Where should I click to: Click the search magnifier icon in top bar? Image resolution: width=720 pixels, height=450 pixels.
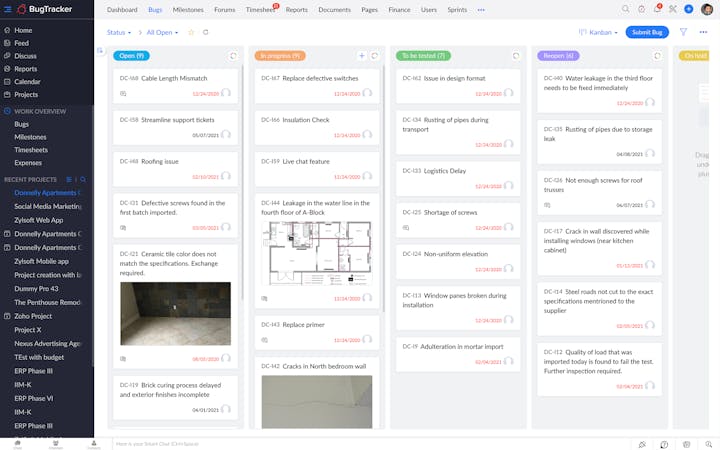click(626, 9)
